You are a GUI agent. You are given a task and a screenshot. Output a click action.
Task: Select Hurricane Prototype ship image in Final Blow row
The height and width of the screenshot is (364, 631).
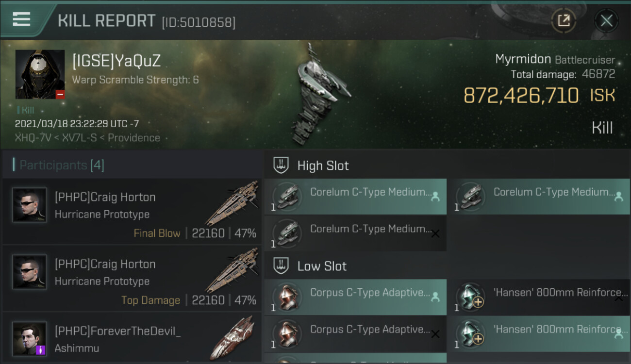point(232,203)
